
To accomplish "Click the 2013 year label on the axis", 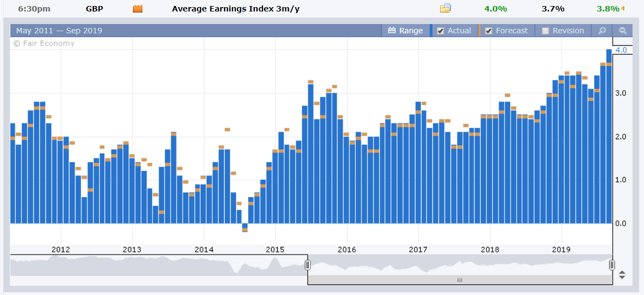I will [x=132, y=250].
